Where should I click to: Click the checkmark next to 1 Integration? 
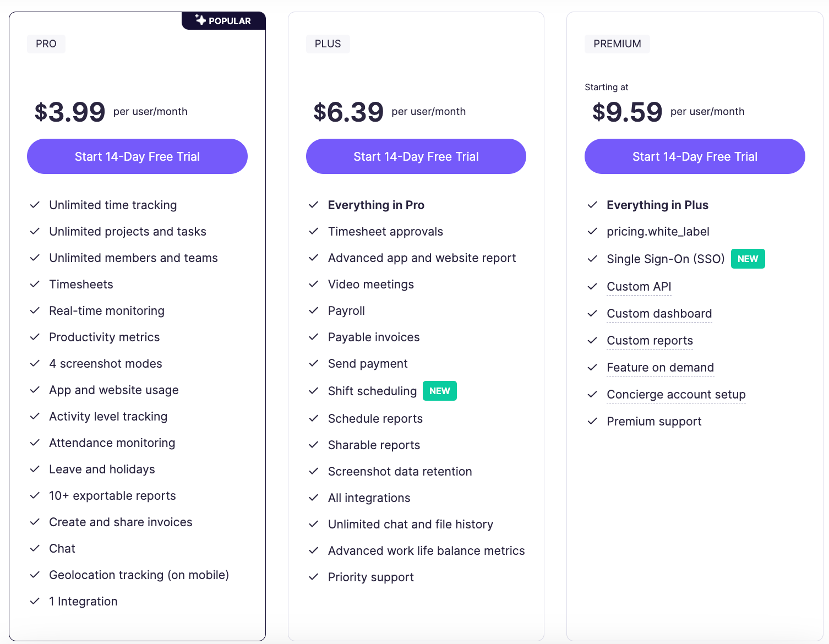pos(35,601)
